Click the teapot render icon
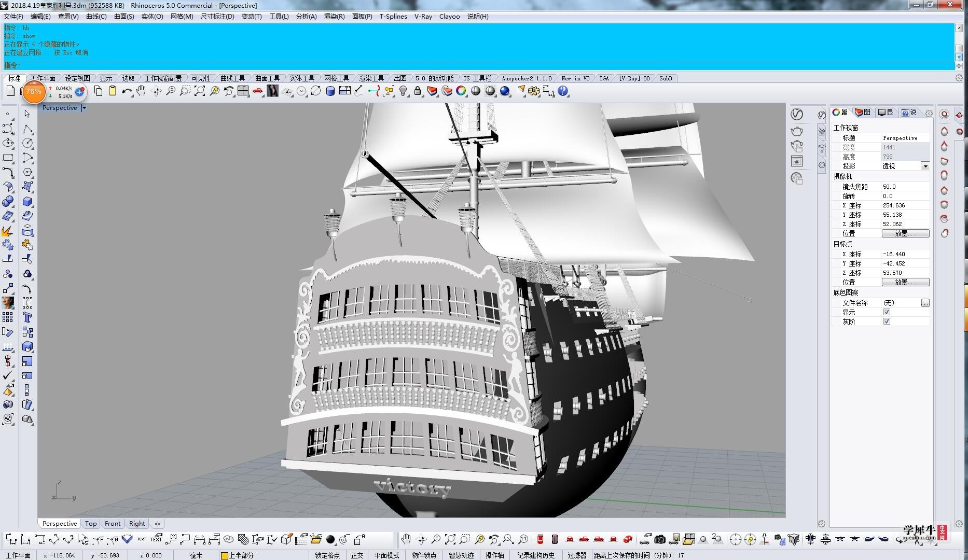The image size is (968, 560). (x=797, y=131)
